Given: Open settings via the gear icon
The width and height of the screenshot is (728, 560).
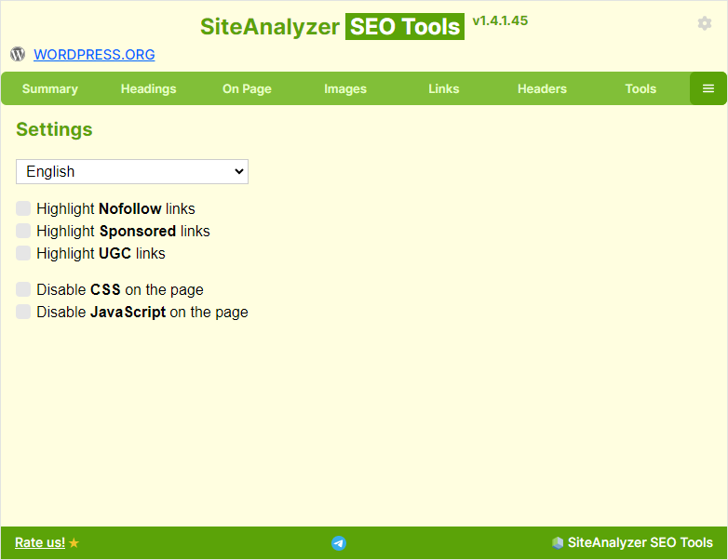Looking at the screenshot, I should pos(705,23).
